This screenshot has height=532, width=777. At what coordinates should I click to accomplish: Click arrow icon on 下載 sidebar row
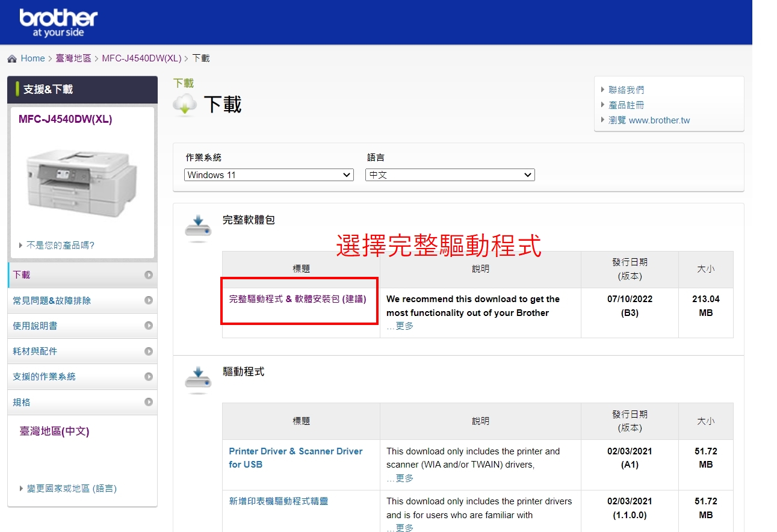(149, 275)
